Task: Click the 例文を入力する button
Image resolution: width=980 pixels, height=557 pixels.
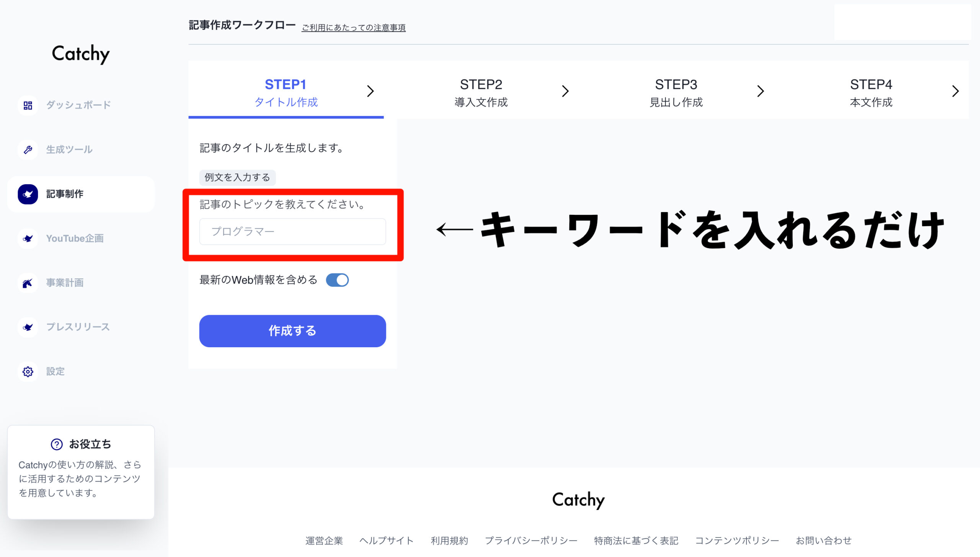Action: pos(237,177)
